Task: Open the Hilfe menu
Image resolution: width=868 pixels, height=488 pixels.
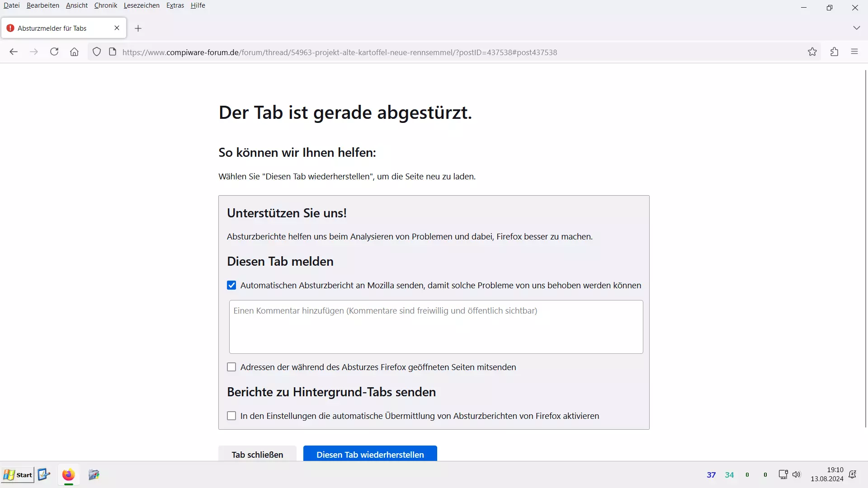Action: point(198,5)
